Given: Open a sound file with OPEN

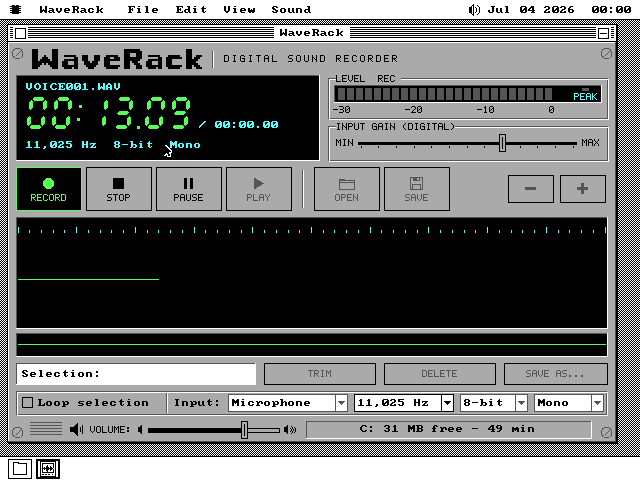Looking at the screenshot, I should pyautogui.click(x=347, y=189).
